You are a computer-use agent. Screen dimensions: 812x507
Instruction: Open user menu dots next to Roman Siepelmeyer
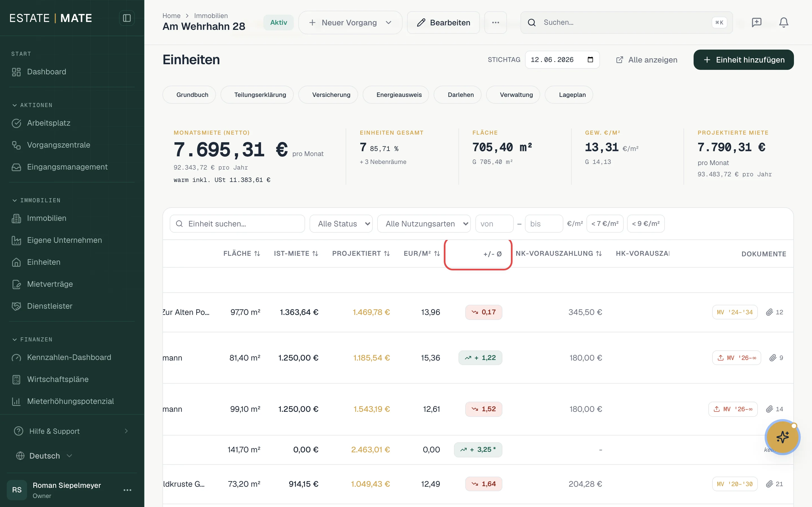127,490
